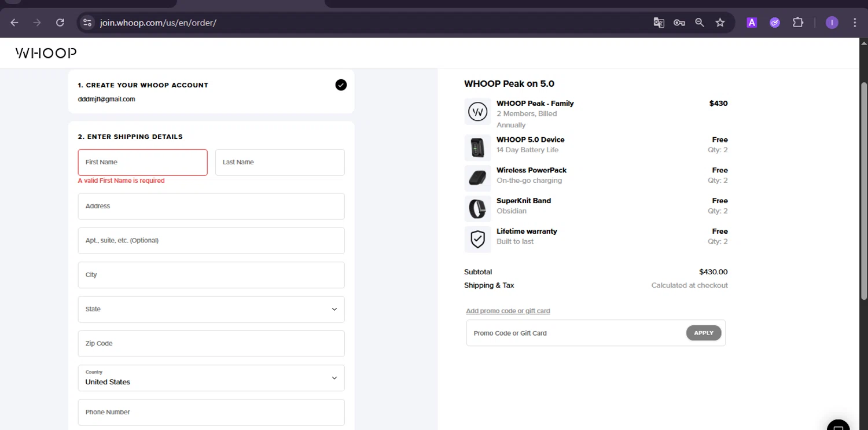Click the $430.00 subtotal amount
The height and width of the screenshot is (430, 868).
coord(713,272)
